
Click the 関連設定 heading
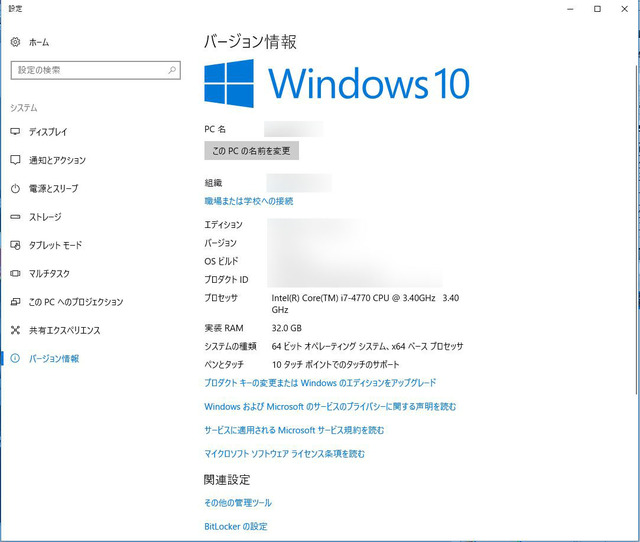pos(227,480)
